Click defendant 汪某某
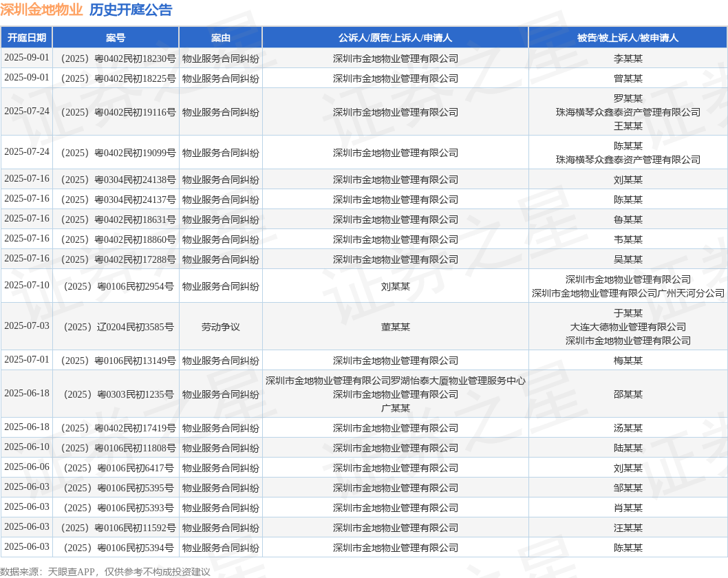Viewport: 728px width, 578px height. pos(628,528)
